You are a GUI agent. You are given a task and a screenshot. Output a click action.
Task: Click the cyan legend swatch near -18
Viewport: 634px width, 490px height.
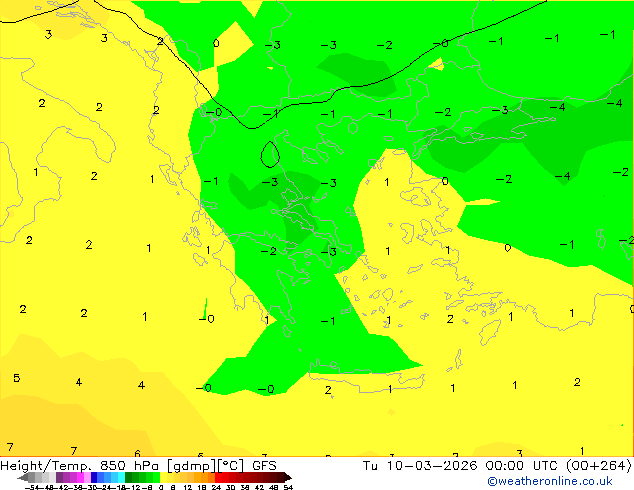(x=121, y=477)
